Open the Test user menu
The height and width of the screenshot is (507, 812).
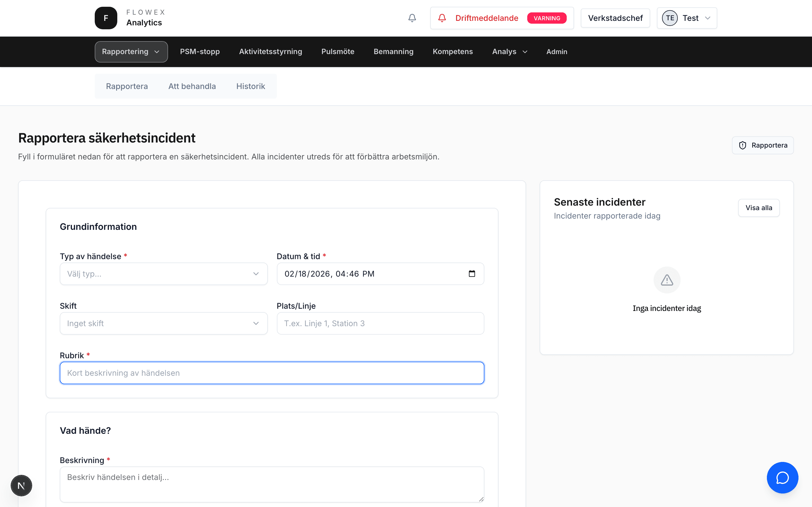pyautogui.click(x=687, y=18)
